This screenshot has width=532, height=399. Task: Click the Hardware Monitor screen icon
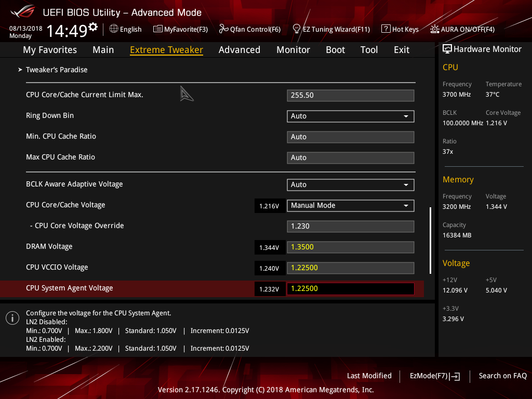coord(447,49)
